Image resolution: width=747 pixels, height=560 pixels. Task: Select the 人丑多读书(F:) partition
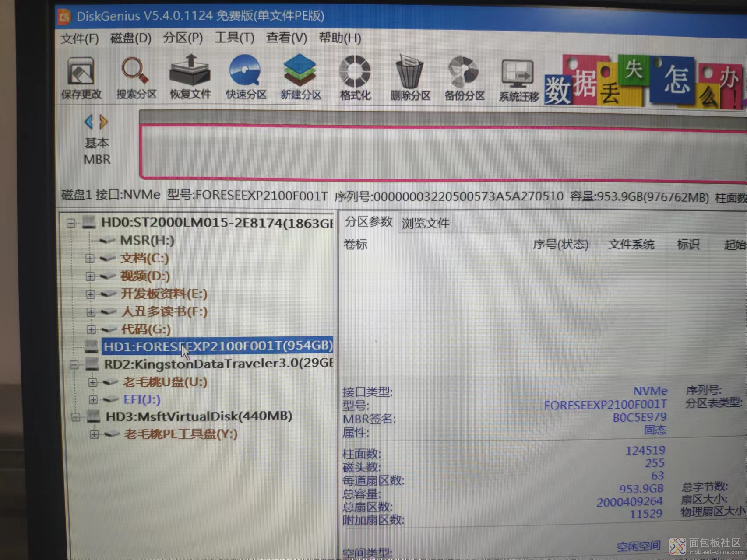(x=165, y=311)
